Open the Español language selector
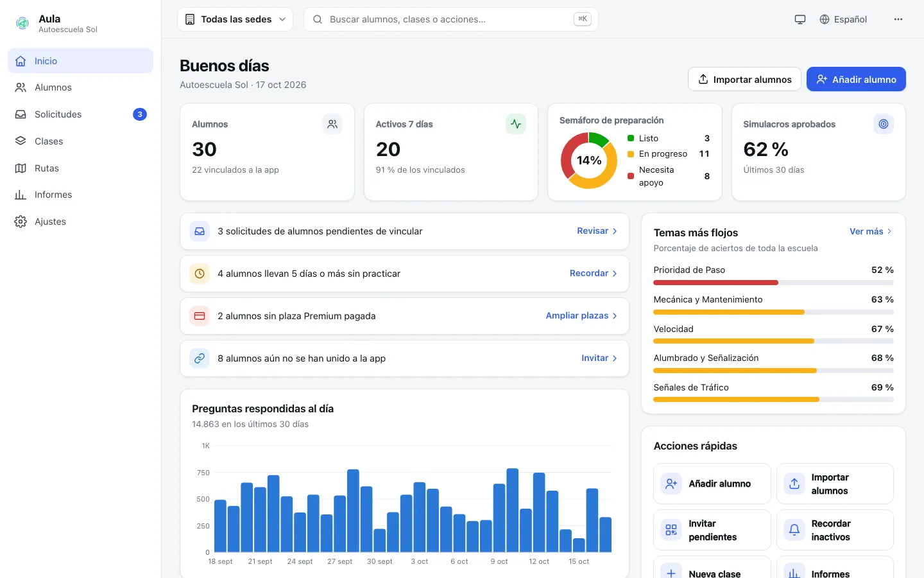Screen dimensions: 924x578 844,19
